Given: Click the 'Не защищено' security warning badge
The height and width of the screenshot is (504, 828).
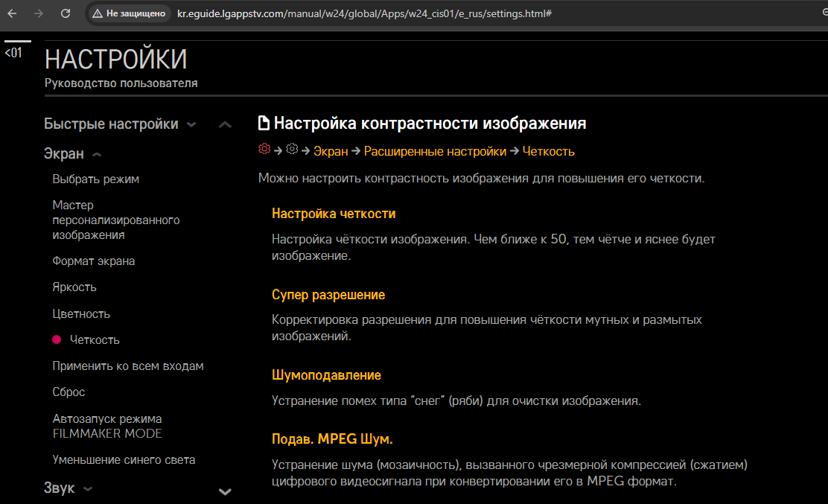Looking at the screenshot, I should point(129,13).
